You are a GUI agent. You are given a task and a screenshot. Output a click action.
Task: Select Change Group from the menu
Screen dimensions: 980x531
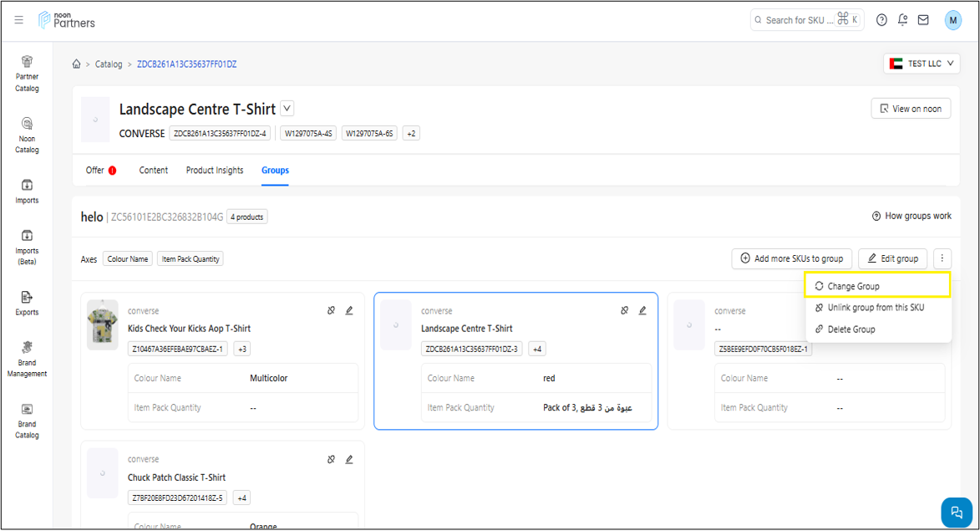(853, 286)
